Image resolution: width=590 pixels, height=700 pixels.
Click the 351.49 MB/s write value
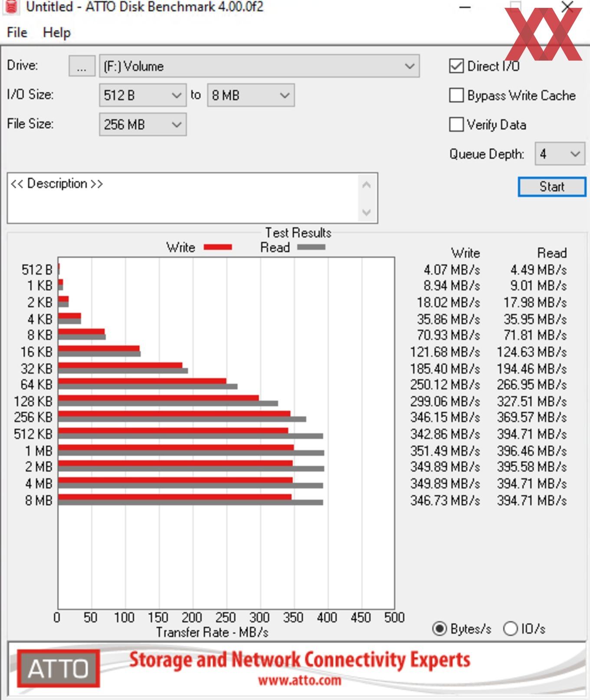click(445, 451)
